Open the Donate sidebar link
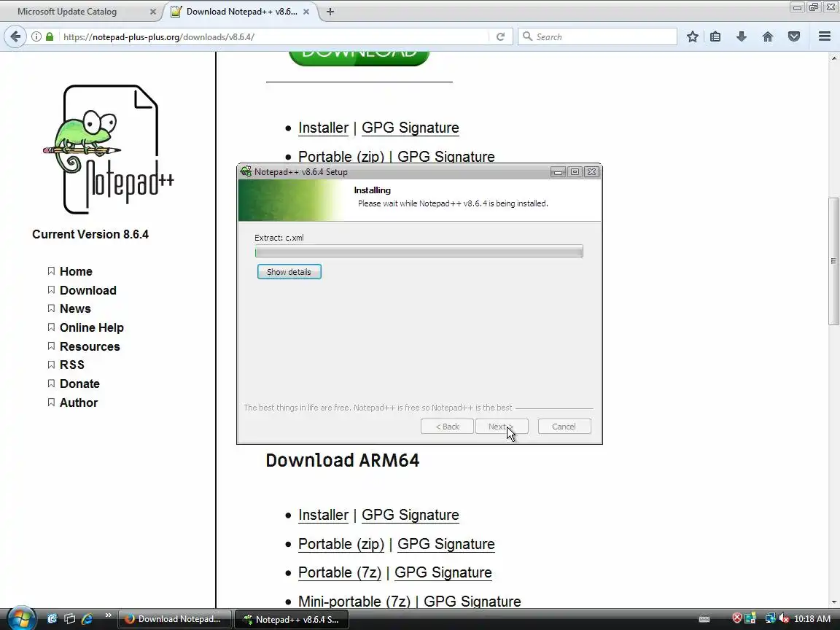Screen dimensions: 840x630 [79, 384]
